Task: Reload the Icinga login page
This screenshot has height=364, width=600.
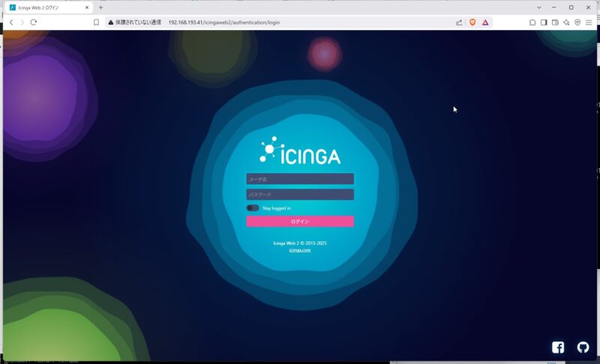Action: (34, 22)
